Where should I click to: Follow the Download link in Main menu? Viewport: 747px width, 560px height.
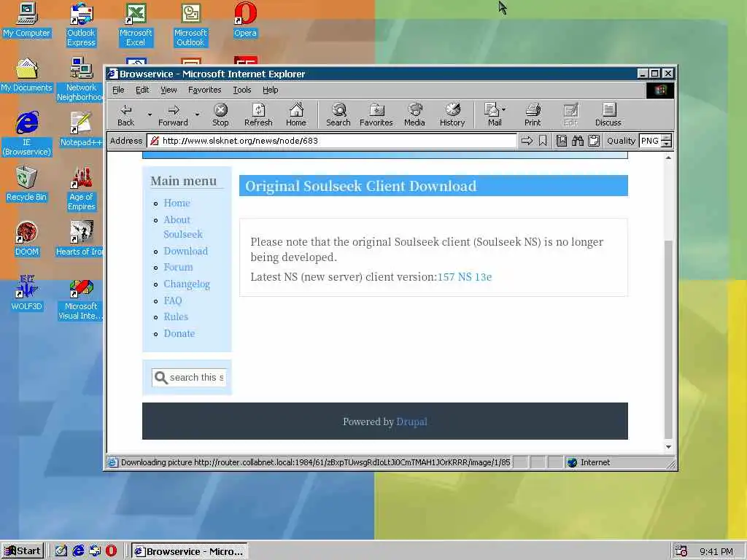coord(186,251)
